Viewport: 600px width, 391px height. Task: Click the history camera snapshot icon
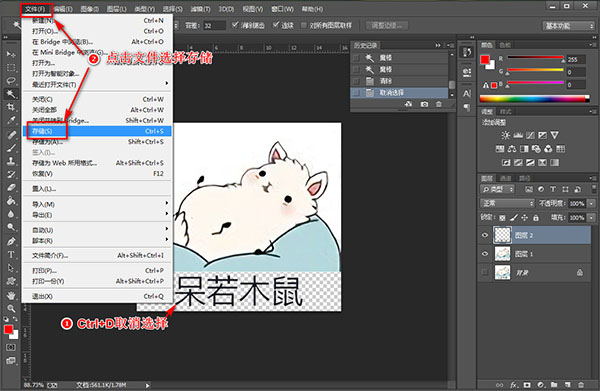pyautogui.click(x=424, y=104)
